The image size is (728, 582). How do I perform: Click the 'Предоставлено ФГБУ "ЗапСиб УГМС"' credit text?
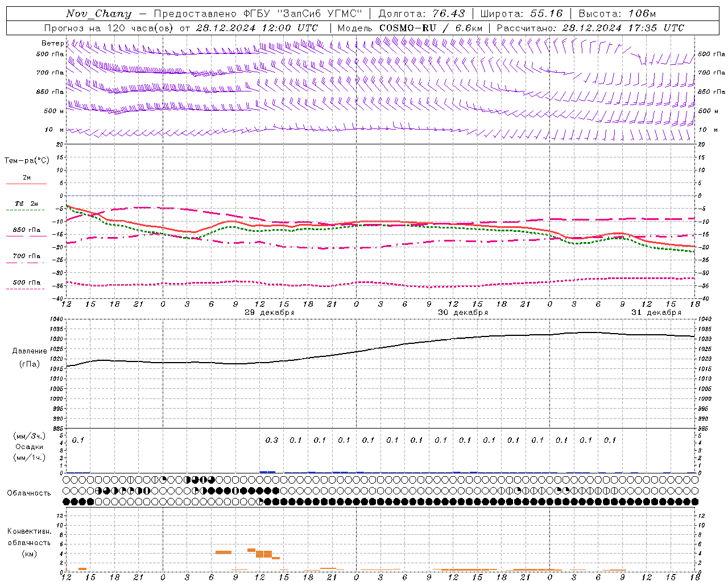tap(258, 14)
